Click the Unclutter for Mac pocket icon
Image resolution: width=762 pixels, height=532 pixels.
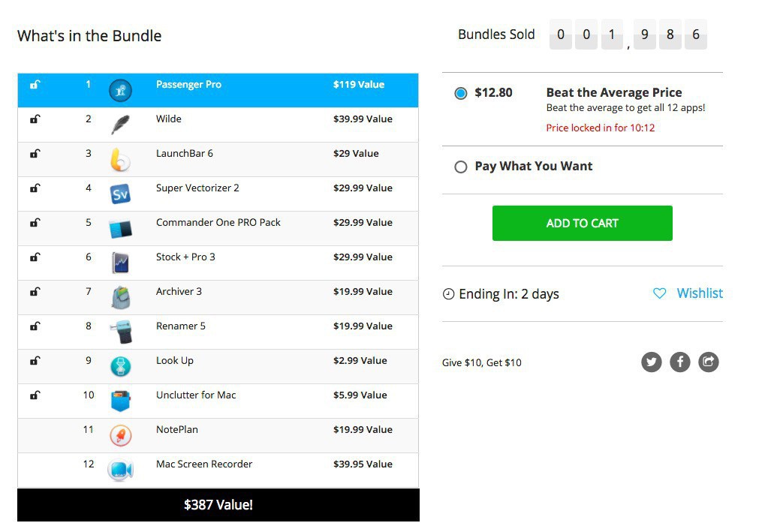pyautogui.click(x=120, y=401)
